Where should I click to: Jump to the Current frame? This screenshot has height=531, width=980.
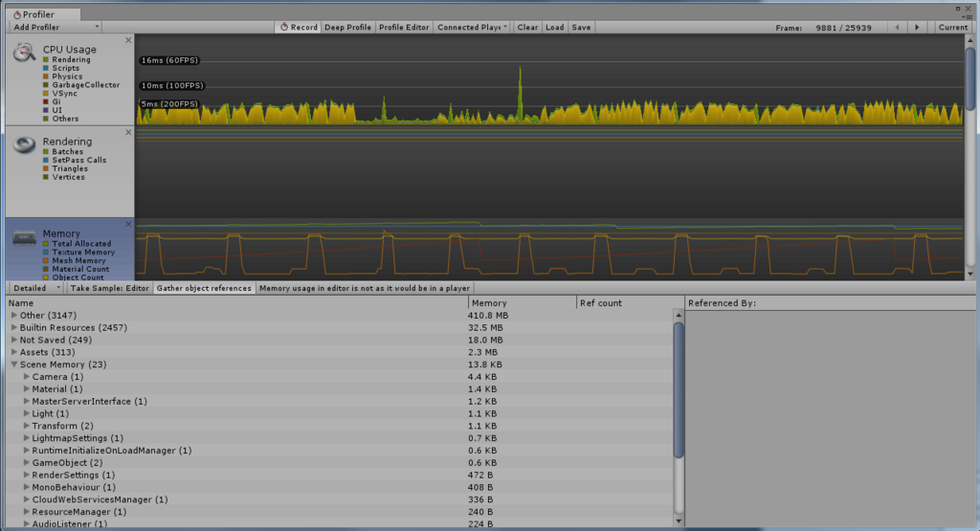[952, 27]
